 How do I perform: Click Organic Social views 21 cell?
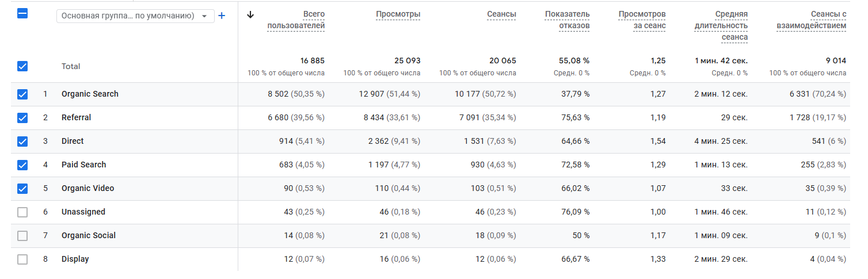click(400, 235)
